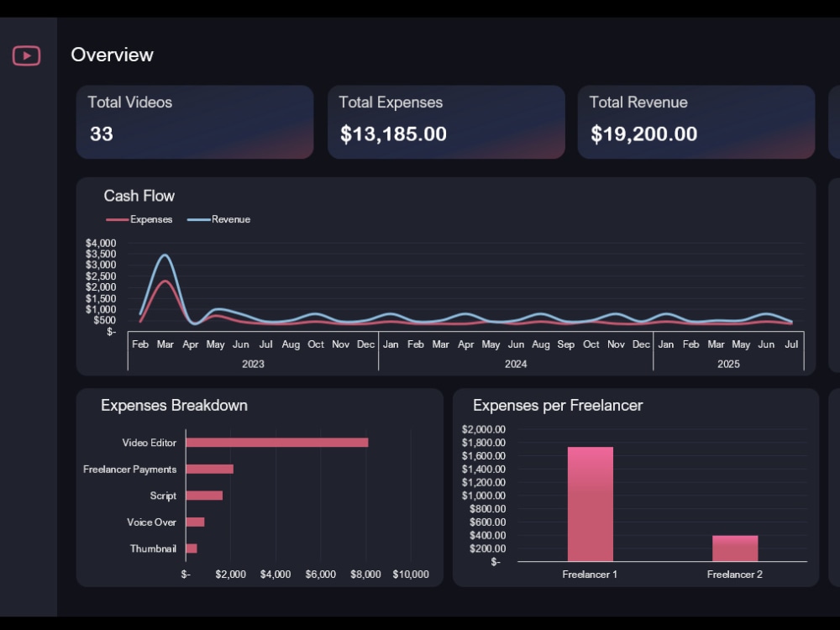This screenshot has height=630, width=840.
Task: Select the Overview heading
Action: 112,55
